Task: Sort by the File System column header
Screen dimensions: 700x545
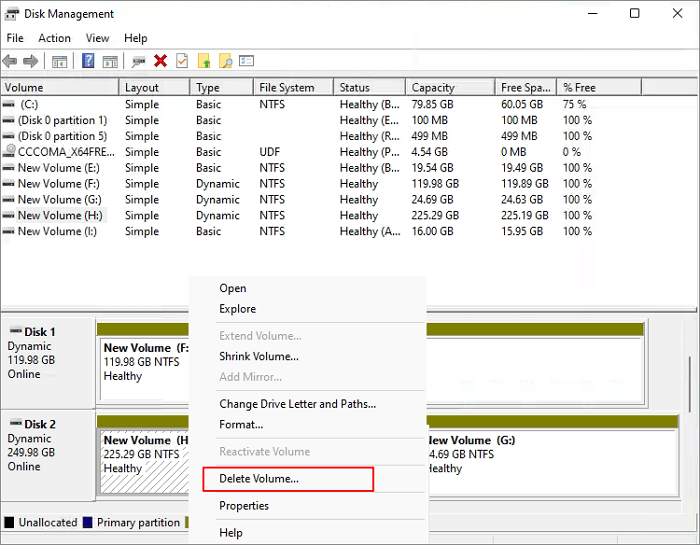Action: [286, 88]
